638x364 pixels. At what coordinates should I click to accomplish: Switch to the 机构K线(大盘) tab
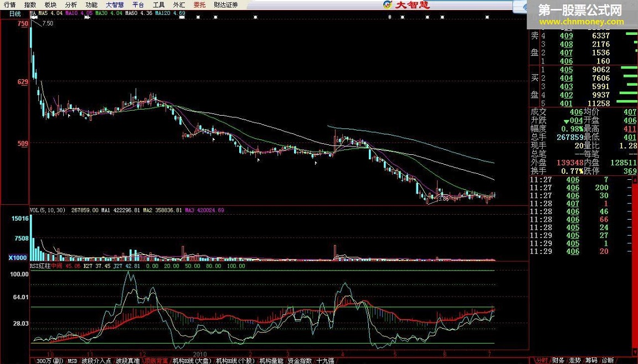[x=193, y=361]
